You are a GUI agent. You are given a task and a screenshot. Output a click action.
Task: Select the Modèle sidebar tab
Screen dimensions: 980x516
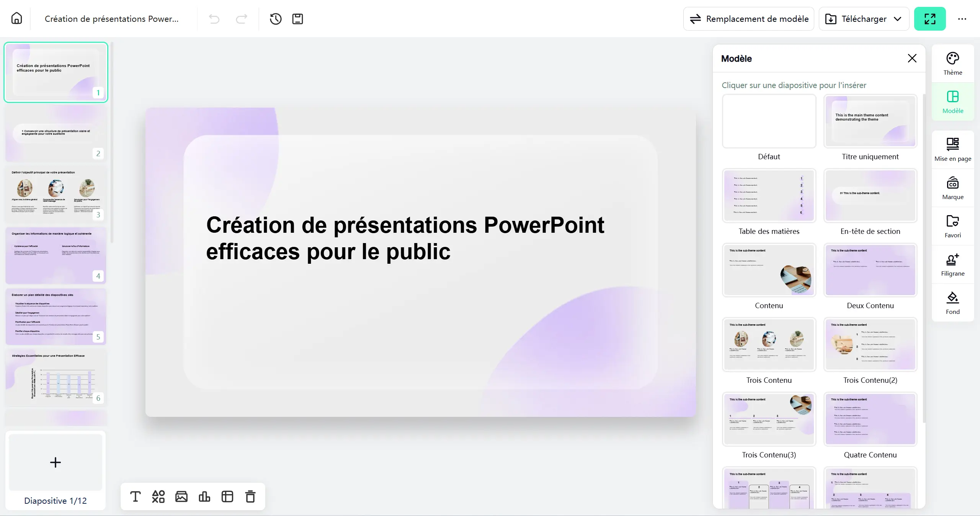pyautogui.click(x=952, y=102)
